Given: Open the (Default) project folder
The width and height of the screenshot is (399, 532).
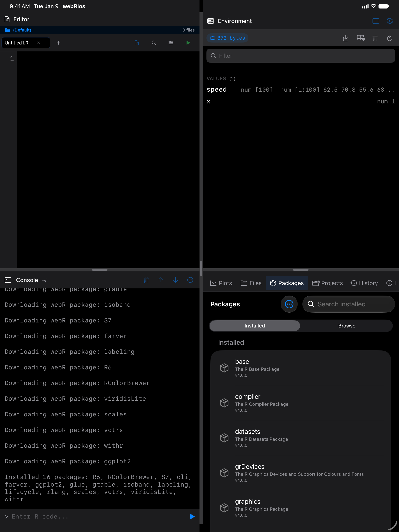Looking at the screenshot, I should click(x=18, y=30).
